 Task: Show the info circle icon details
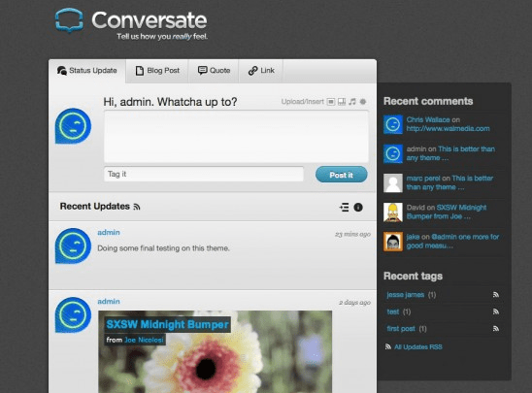click(358, 208)
